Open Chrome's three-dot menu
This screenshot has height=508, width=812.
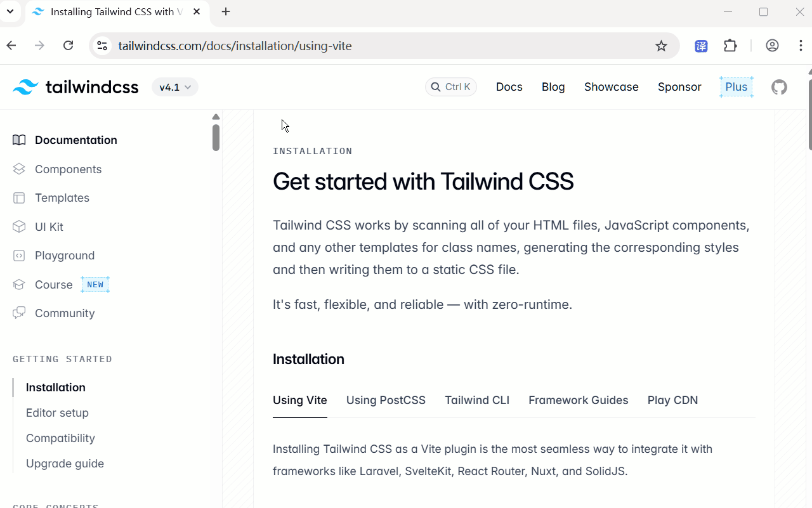coord(801,46)
